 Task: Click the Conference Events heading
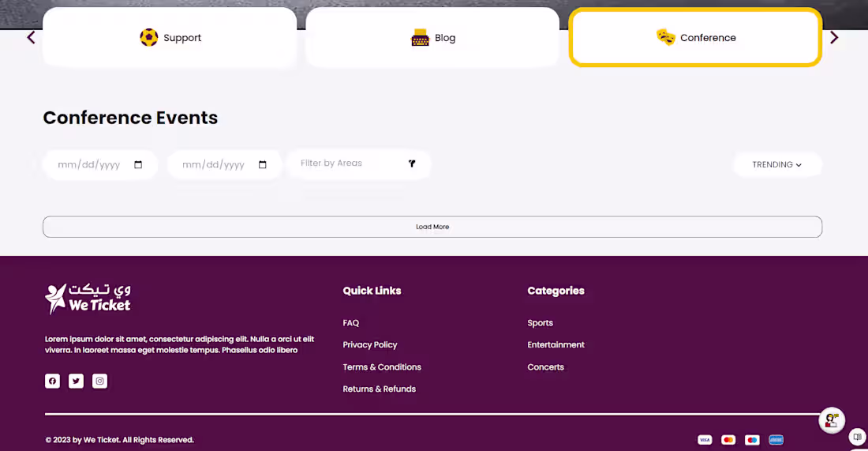tap(131, 118)
